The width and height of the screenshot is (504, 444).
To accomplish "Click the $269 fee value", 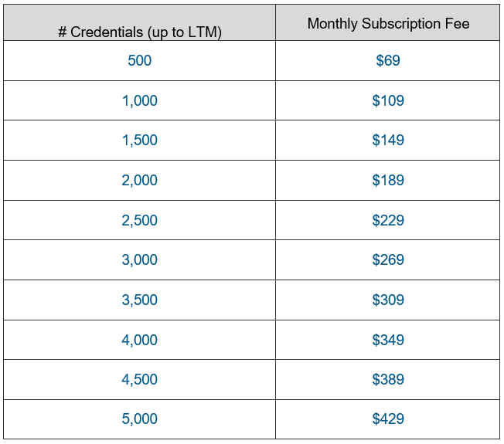I will [x=388, y=259].
